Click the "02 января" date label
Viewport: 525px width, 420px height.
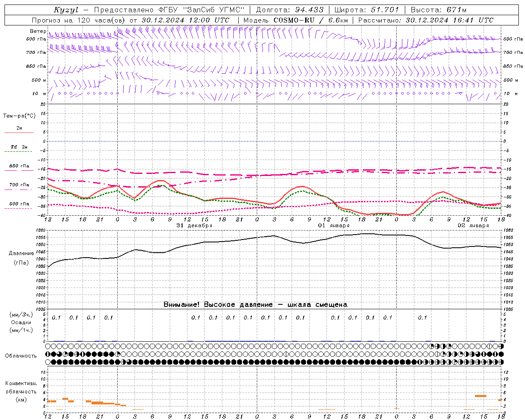pos(473,226)
